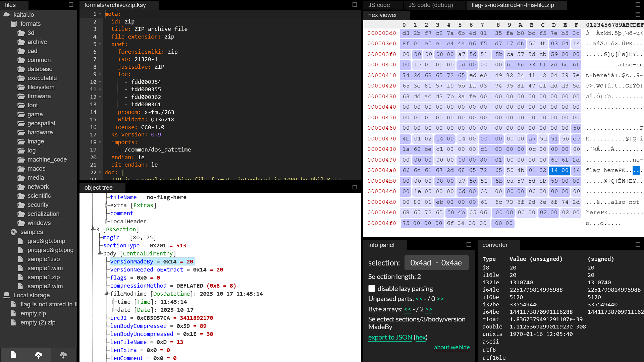Click the kaitai.io cloud icon
The height and width of the screenshot is (362, 644).
pyautogui.click(x=6, y=15)
